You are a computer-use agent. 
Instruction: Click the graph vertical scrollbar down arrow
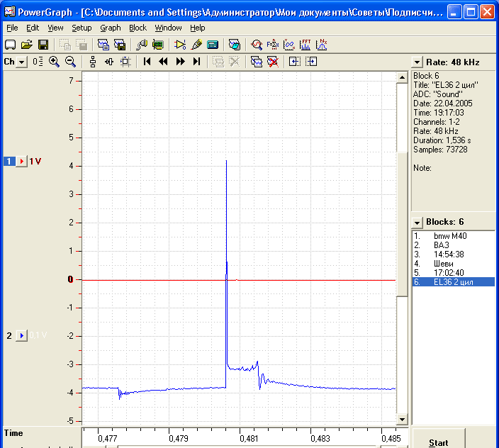point(402,420)
